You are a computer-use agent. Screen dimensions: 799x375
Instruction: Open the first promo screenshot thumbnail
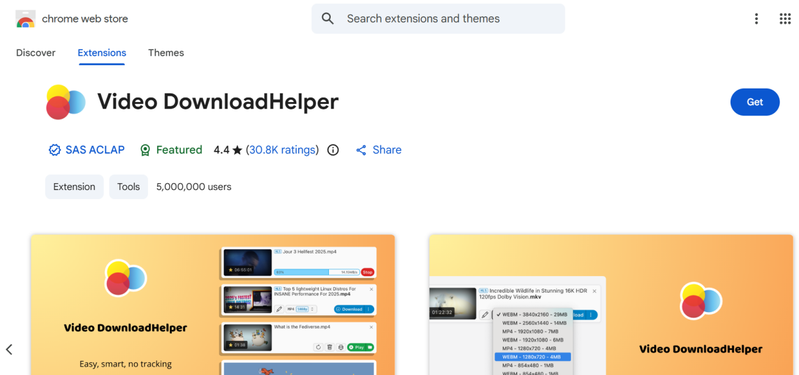click(x=212, y=305)
